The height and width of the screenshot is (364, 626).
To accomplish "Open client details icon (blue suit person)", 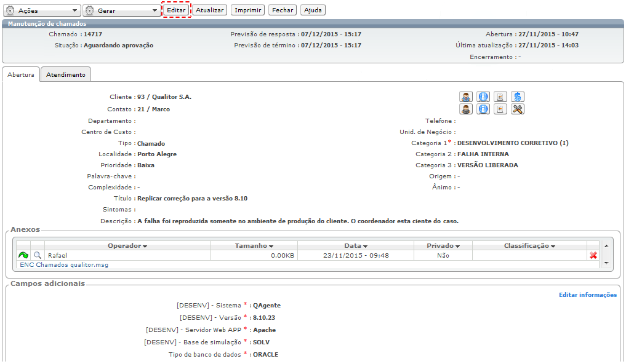I will pos(466,97).
